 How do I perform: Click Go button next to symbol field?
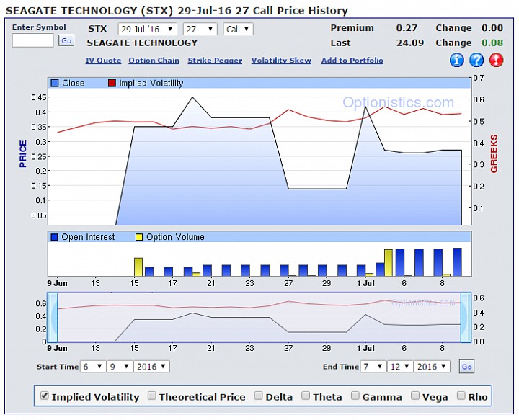tap(66, 40)
